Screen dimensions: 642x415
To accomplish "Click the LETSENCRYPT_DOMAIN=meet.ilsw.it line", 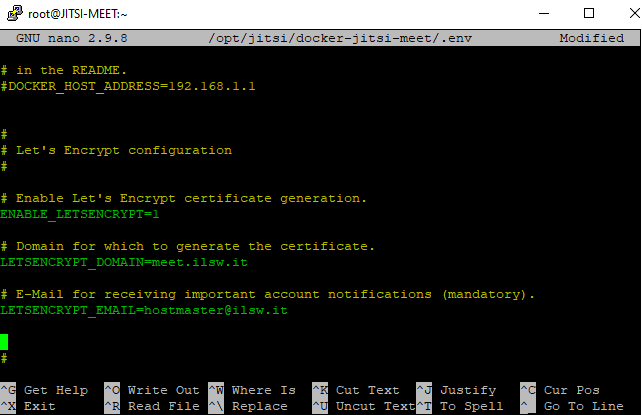I will pos(124,262).
